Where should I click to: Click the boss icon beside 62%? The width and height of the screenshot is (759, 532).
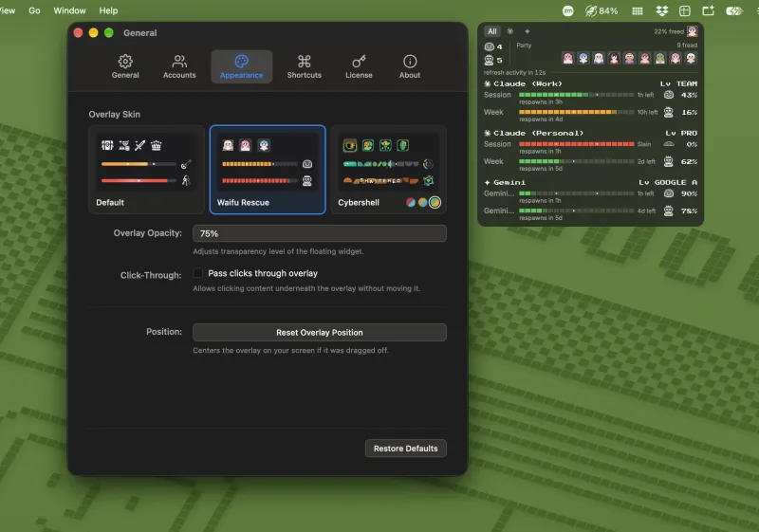[x=669, y=161]
